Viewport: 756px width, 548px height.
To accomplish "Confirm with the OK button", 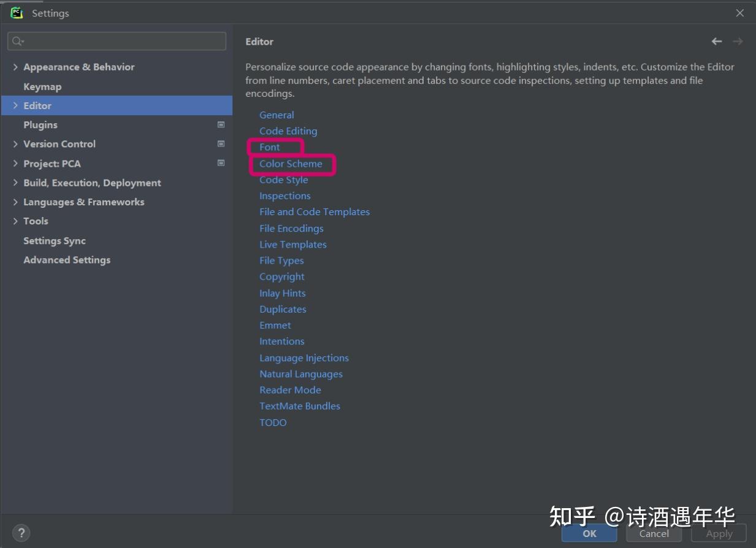I will (x=589, y=533).
